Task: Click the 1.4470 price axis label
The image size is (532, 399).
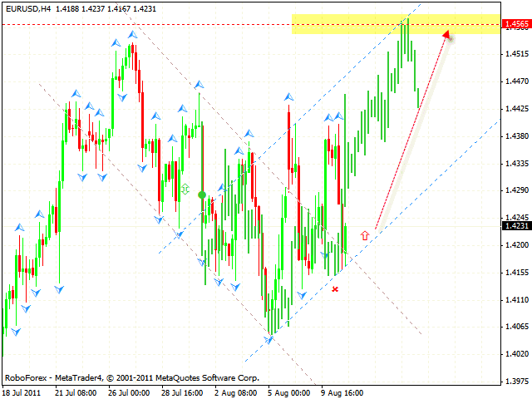Action: 517,81
